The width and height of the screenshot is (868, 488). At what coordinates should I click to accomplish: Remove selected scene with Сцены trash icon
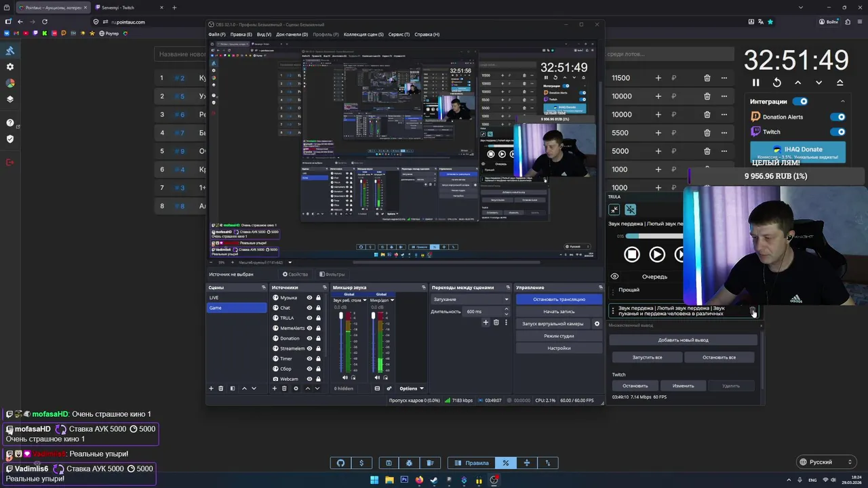click(x=220, y=388)
